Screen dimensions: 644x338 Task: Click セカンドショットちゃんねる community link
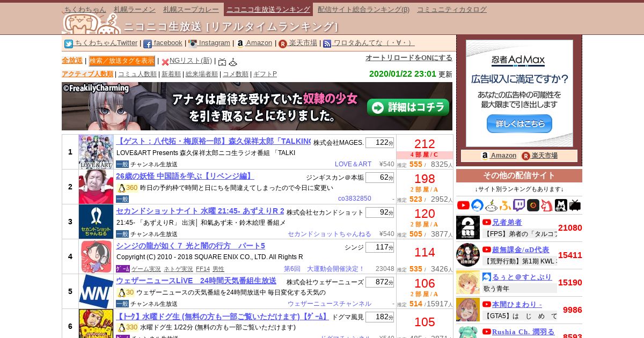pyautogui.click(x=330, y=233)
